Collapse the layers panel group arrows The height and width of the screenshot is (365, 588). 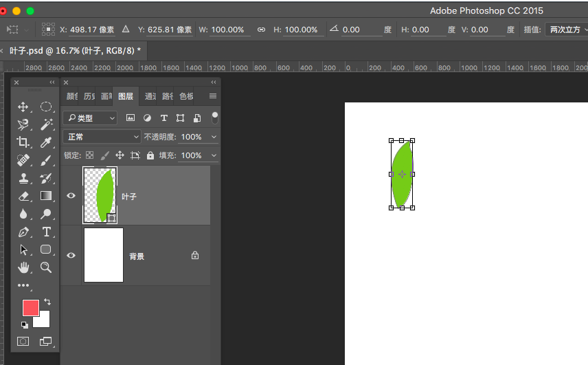click(x=214, y=82)
